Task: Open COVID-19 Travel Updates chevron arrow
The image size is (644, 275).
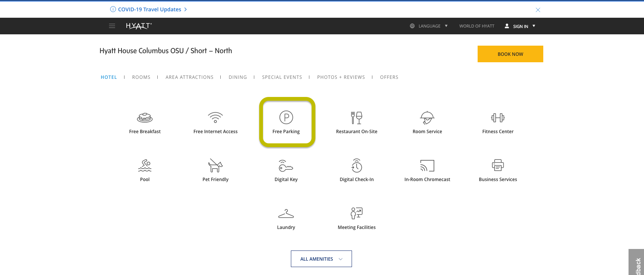Action: pyautogui.click(x=185, y=9)
